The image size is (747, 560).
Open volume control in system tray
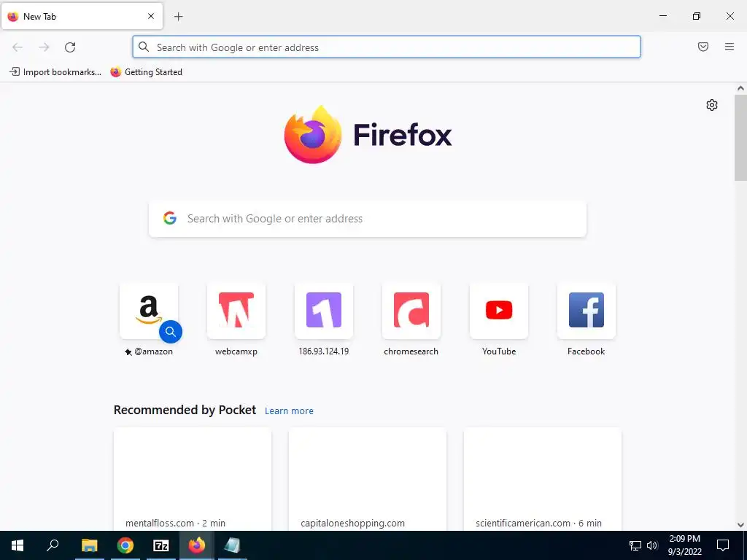click(x=652, y=545)
